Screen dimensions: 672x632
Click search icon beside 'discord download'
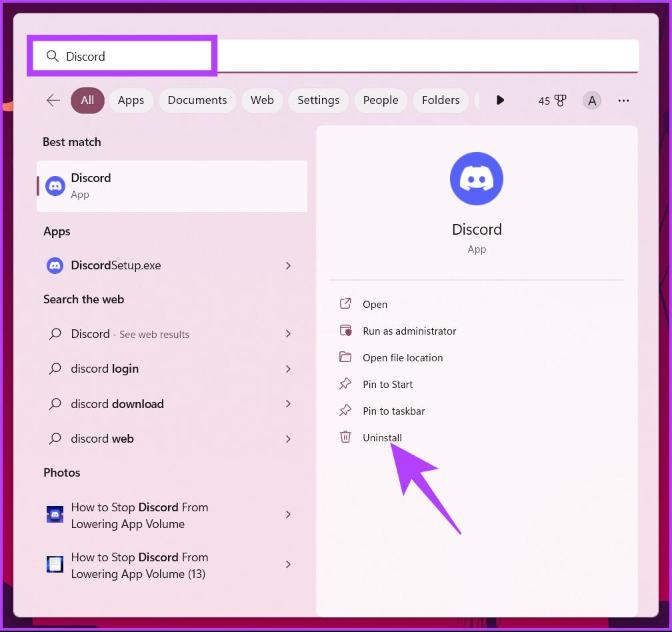pos(55,403)
